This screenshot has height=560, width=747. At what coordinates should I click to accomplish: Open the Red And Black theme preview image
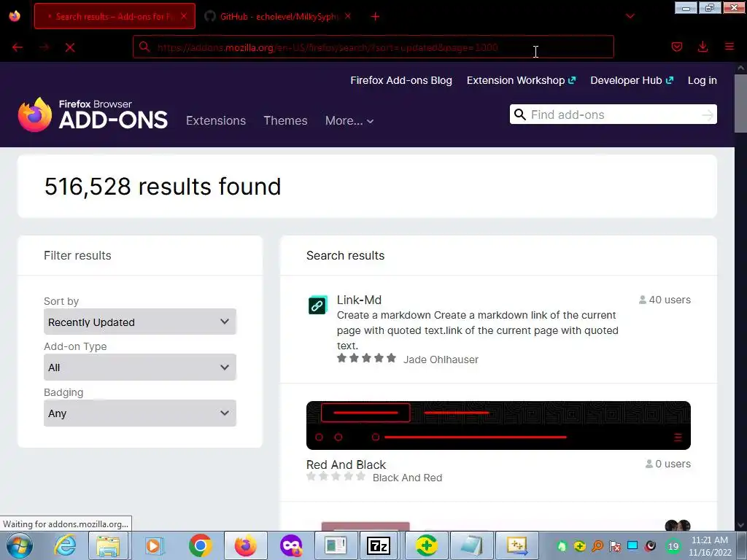[x=498, y=425]
